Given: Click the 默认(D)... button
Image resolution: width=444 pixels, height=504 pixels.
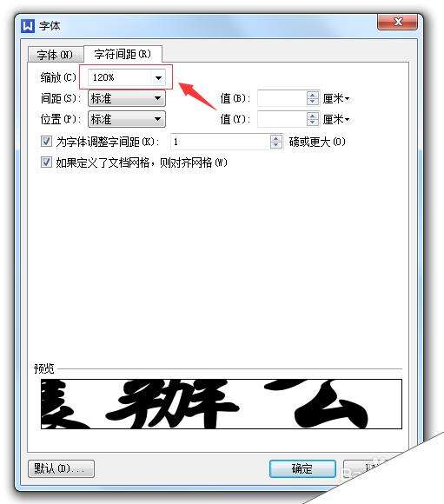Looking at the screenshot, I should pos(61,468).
